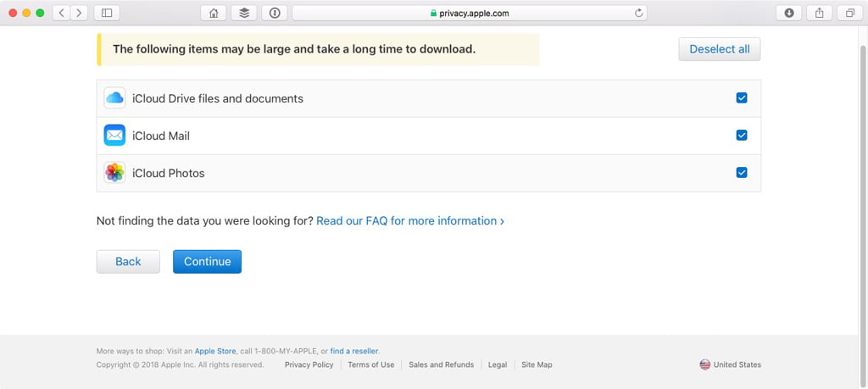Click the blue Continue button
The image size is (868, 389).
pyautogui.click(x=207, y=262)
